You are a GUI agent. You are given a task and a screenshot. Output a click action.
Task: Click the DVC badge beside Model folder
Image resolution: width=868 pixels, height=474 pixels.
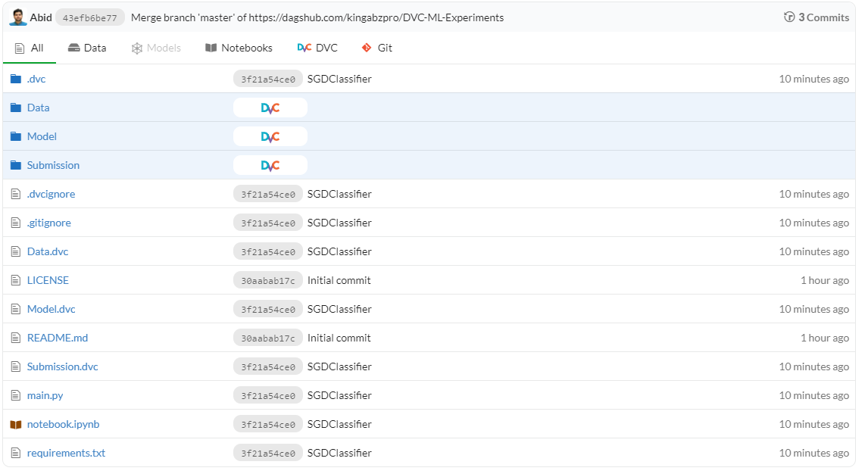pos(270,137)
